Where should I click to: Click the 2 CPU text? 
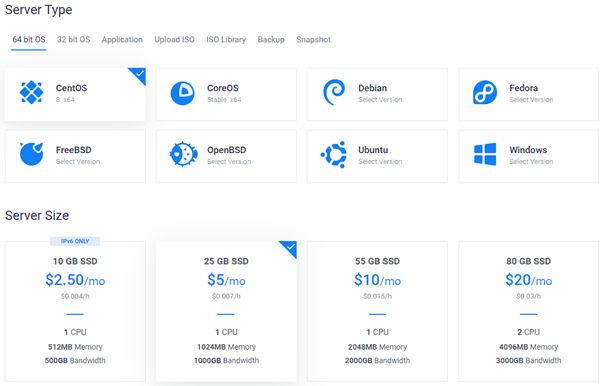pos(529,332)
